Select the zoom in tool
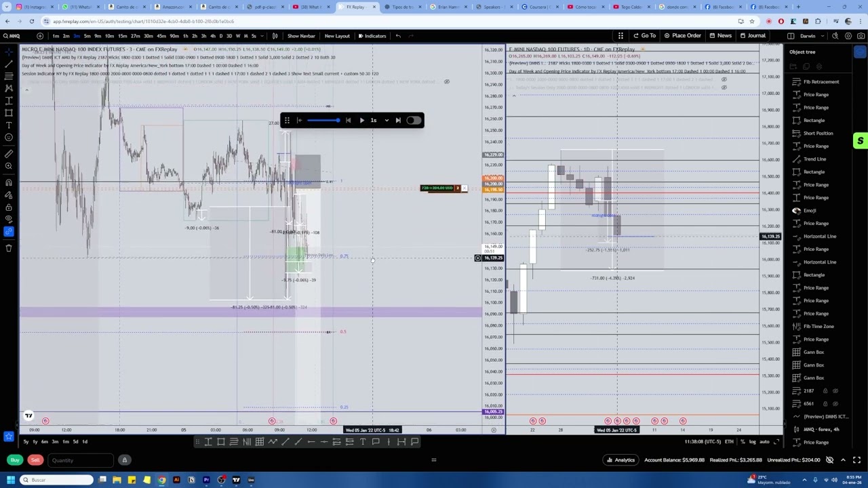 (9, 166)
